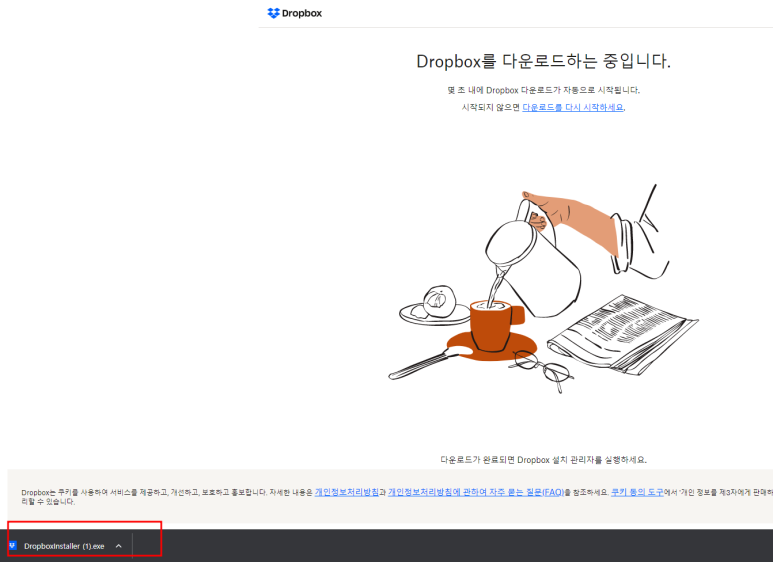The width and height of the screenshot is (773, 562).
Task: Click the restart download link
Action: (573, 107)
